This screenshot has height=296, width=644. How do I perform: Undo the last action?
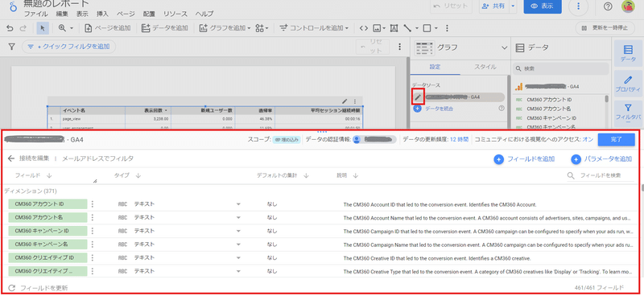point(10,28)
